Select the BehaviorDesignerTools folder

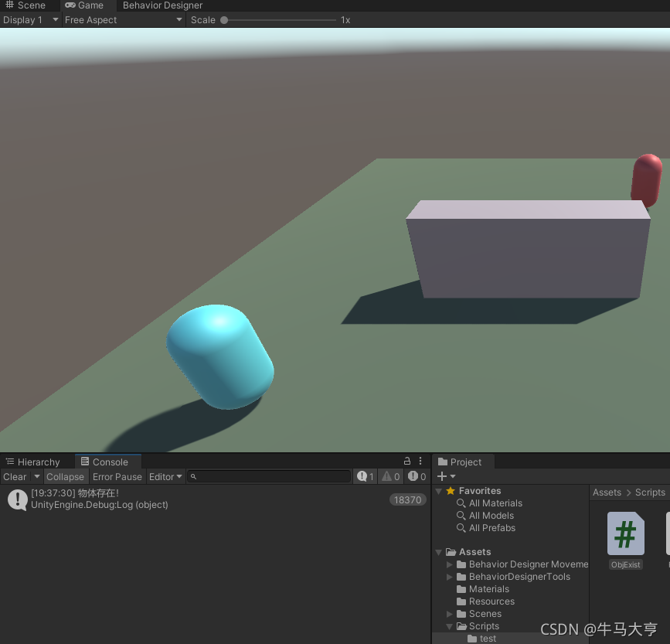tap(519, 577)
